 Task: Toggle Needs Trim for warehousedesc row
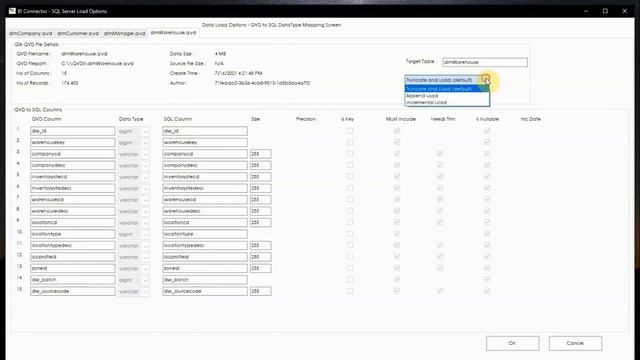pos(440,211)
